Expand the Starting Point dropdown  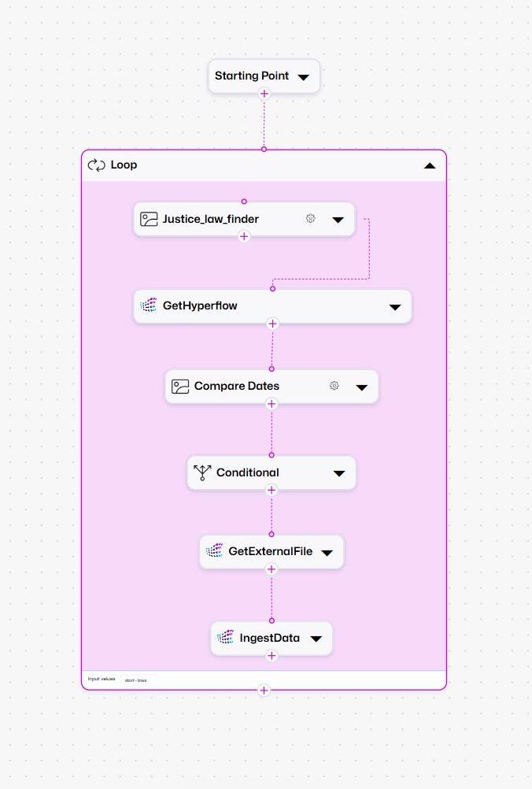tap(304, 77)
